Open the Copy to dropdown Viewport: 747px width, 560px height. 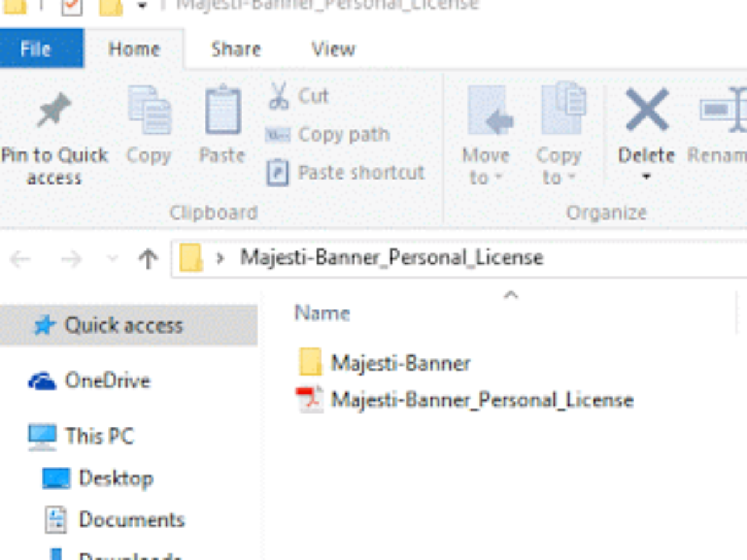click(x=558, y=167)
